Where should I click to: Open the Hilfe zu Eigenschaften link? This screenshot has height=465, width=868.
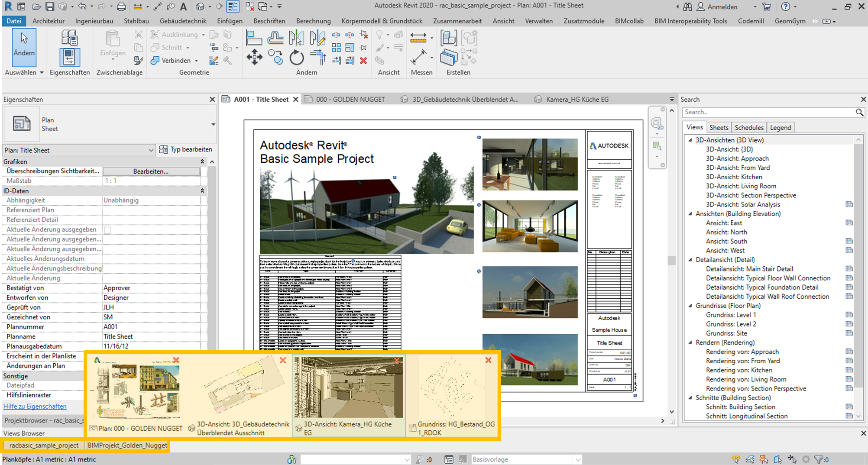pyautogui.click(x=35, y=406)
